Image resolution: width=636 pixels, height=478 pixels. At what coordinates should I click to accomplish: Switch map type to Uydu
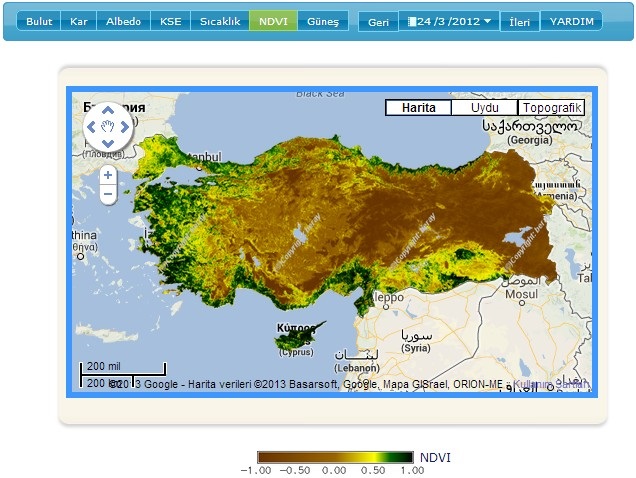pos(484,108)
